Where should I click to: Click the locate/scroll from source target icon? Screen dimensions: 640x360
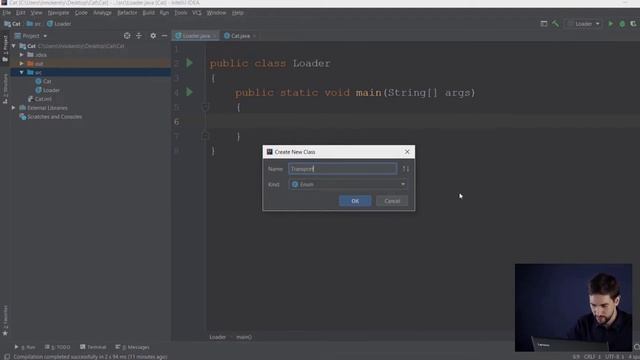[127, 36]
